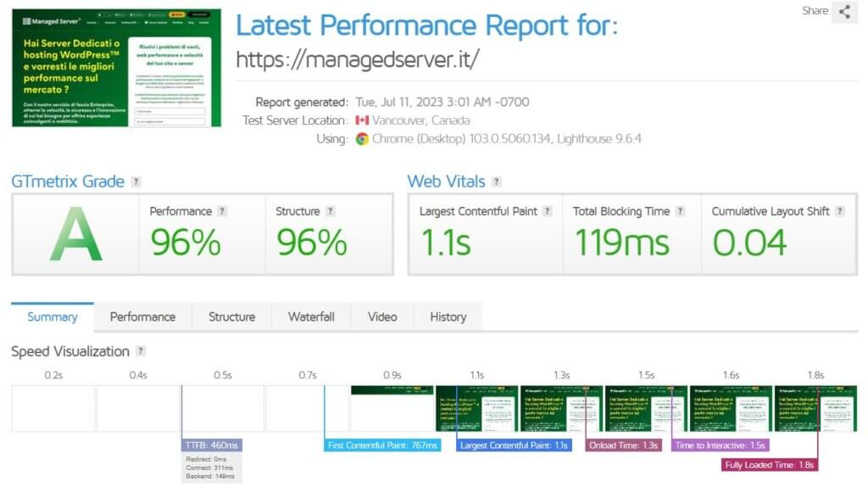The height and width of the screenshot is (498, 868).
Task: Click the Backend: 149ms detail
Action: [210, 477]
